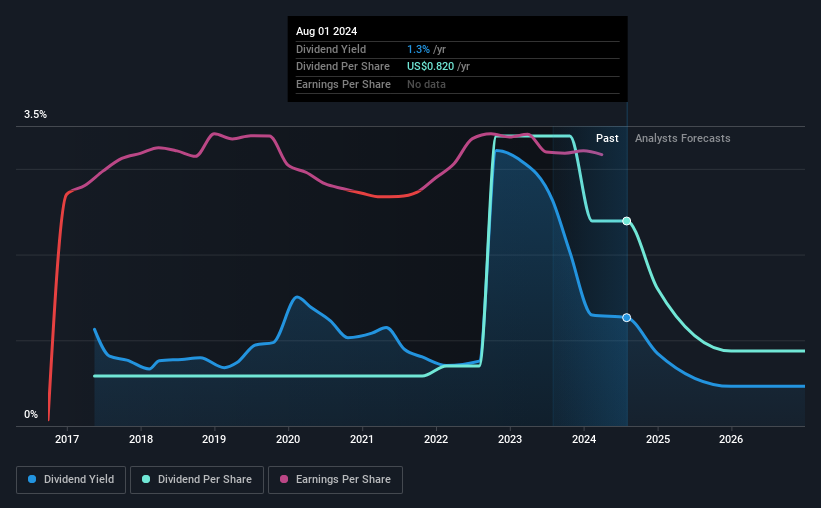Click the 2019 x-axis label
Screen dimensions: 821x508
[x=214, y=439]
